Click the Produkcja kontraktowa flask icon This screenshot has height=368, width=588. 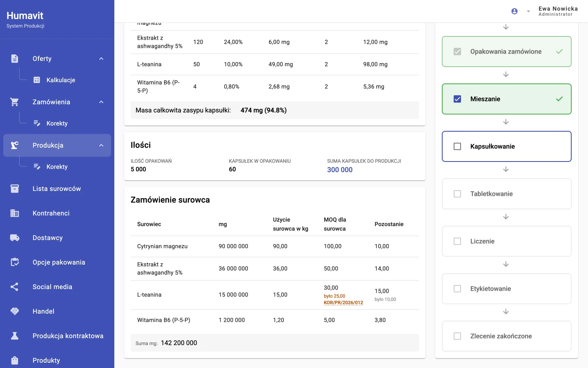(x=15, y=336)
